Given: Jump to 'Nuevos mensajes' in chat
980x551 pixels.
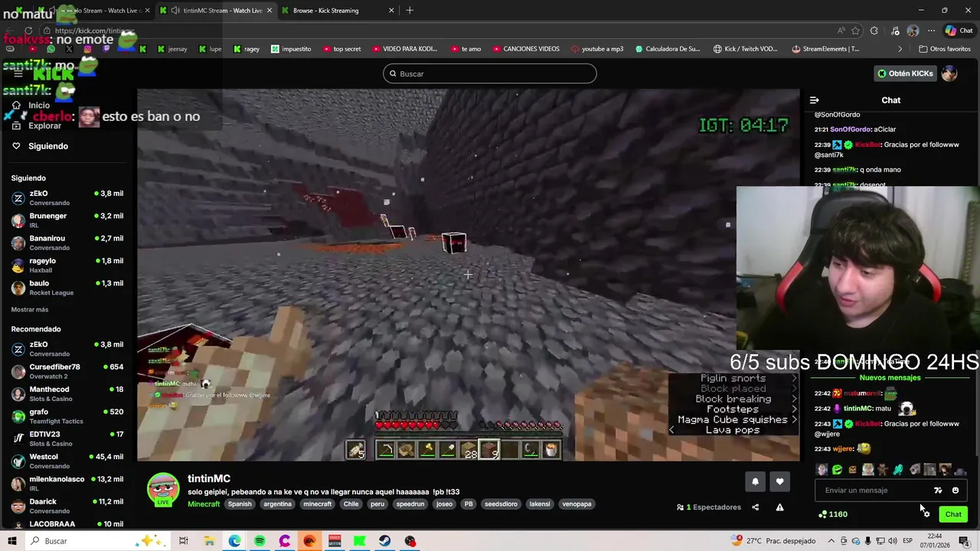Looking at the screenshot, I should tap(890, 377).
